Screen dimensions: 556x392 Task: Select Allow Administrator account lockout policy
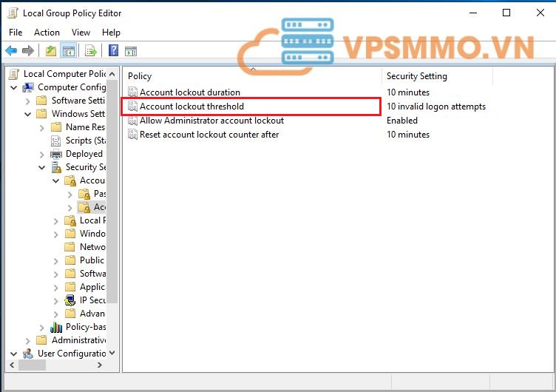click(x=211, y=121)
